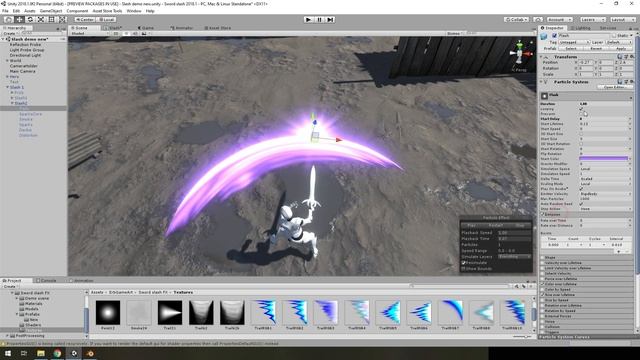Toggle the Prewarm checkbox

pyautogui.click(x=581, y=114)
